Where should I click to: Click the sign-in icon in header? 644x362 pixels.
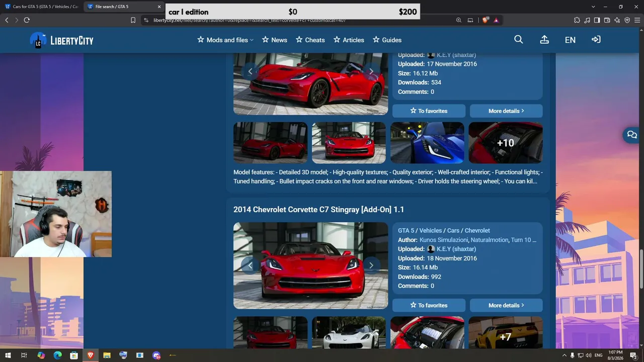(x=596, y=40)
